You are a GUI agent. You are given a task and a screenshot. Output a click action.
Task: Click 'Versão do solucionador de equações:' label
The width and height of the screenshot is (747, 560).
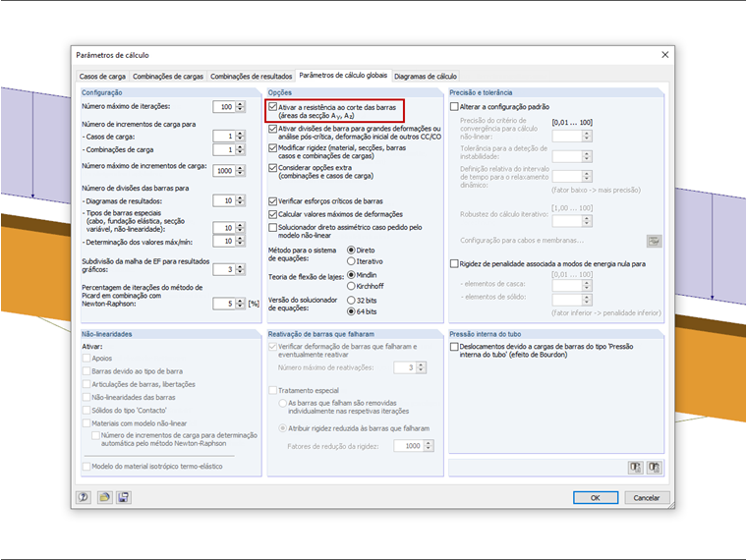[x=303, y=304]
